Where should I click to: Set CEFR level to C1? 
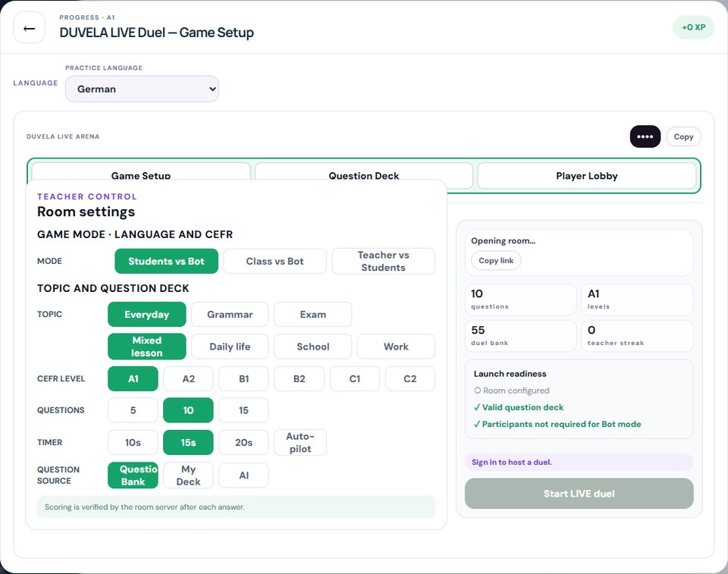tap(355, 379)
